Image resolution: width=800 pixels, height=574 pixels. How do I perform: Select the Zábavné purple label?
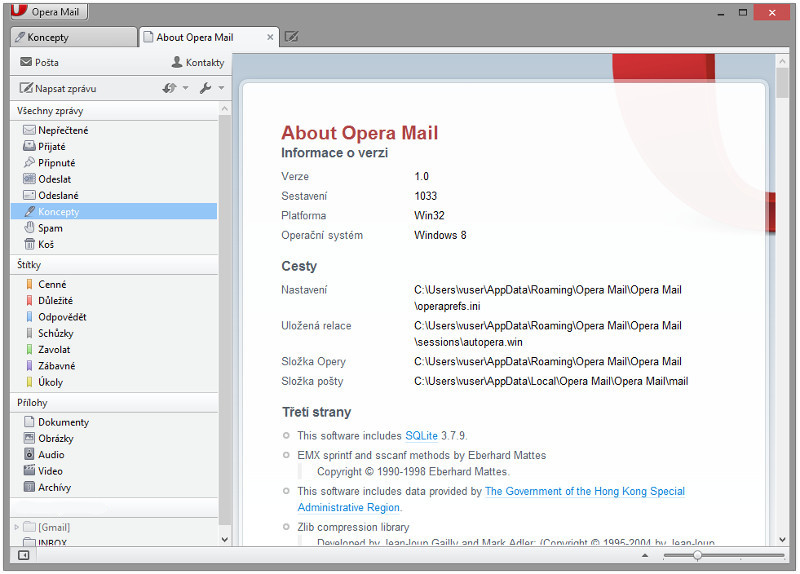click(114, 366)
